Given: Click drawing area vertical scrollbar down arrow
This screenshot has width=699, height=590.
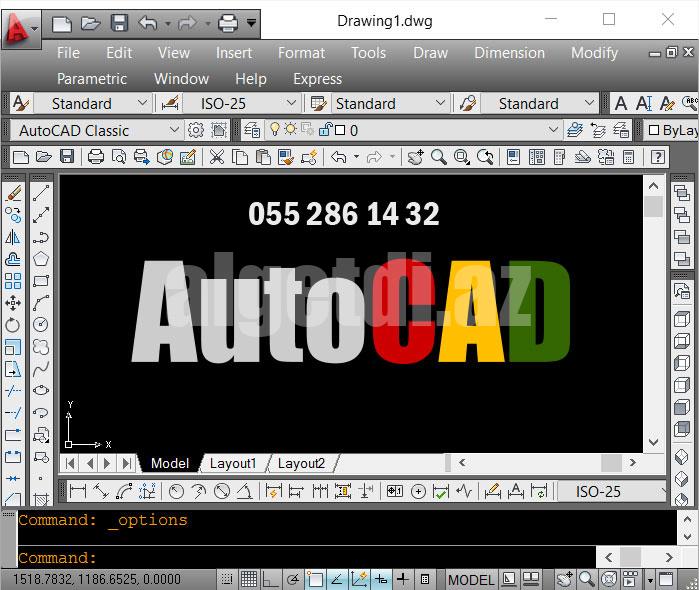Looking at the screenshot, I should tap(654, 442).
